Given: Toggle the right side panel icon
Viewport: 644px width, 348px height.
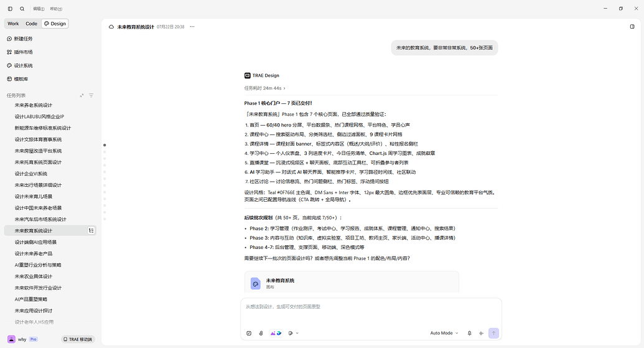Looking at the screenshot, I should click(x=632, y=27).
